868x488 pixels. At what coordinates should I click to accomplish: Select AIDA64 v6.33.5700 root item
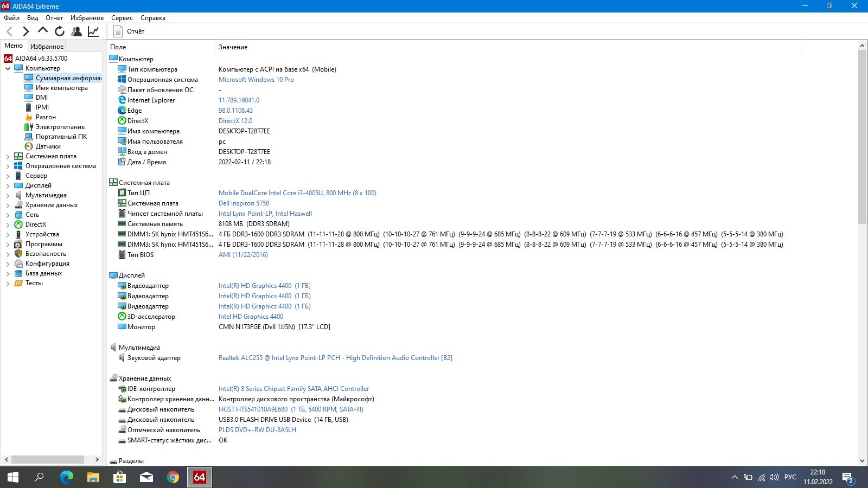coord(41,59)
